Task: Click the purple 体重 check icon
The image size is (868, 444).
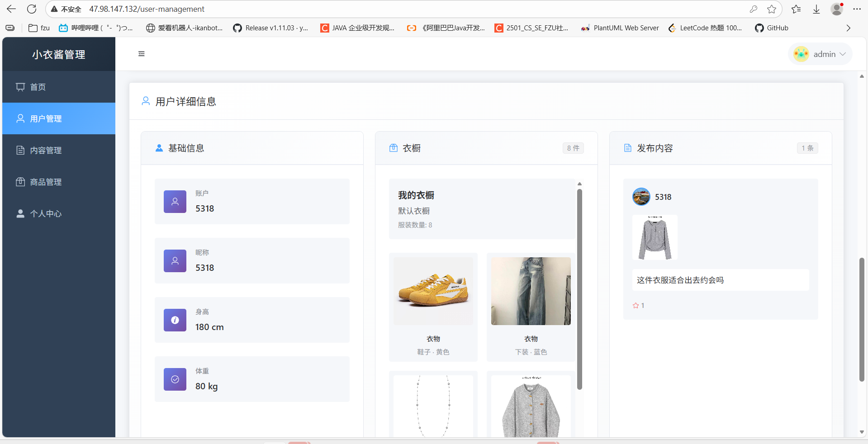Action: [x=175, y=379]
